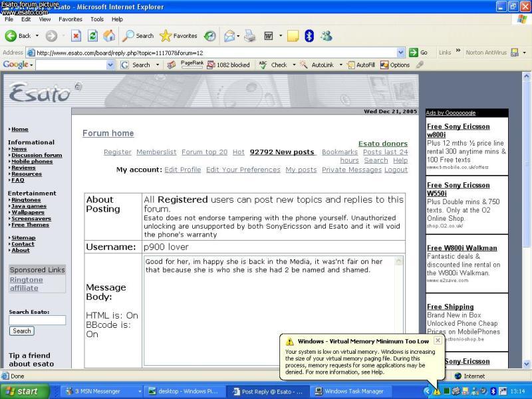Switch to the MSN Messenger taskbar group
Image resolution: width=532 pixels, height=399 pixels.
pos(103,392)
